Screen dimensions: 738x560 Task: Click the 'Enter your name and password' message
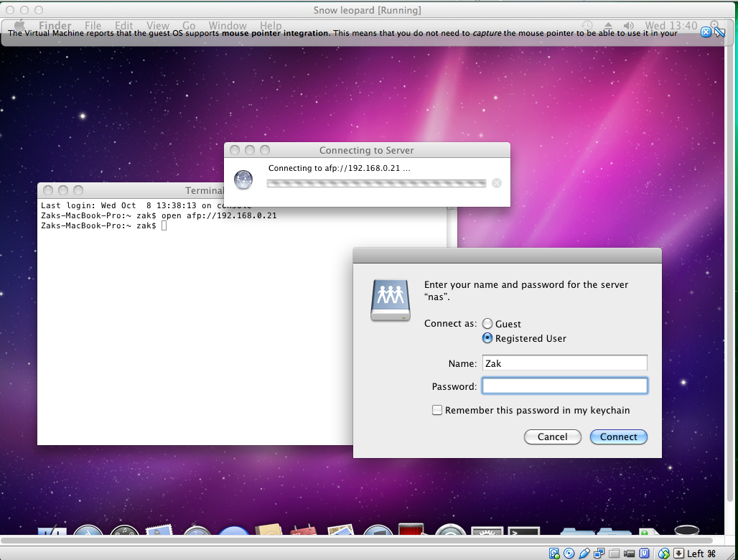click(526, 290)
